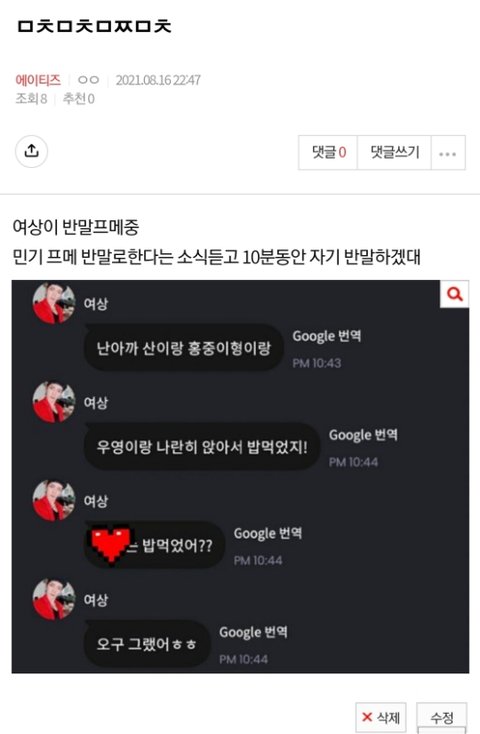Open the 에이티즈 gallery link
This screenshot has width=480, height=734.
coord(38,80)
